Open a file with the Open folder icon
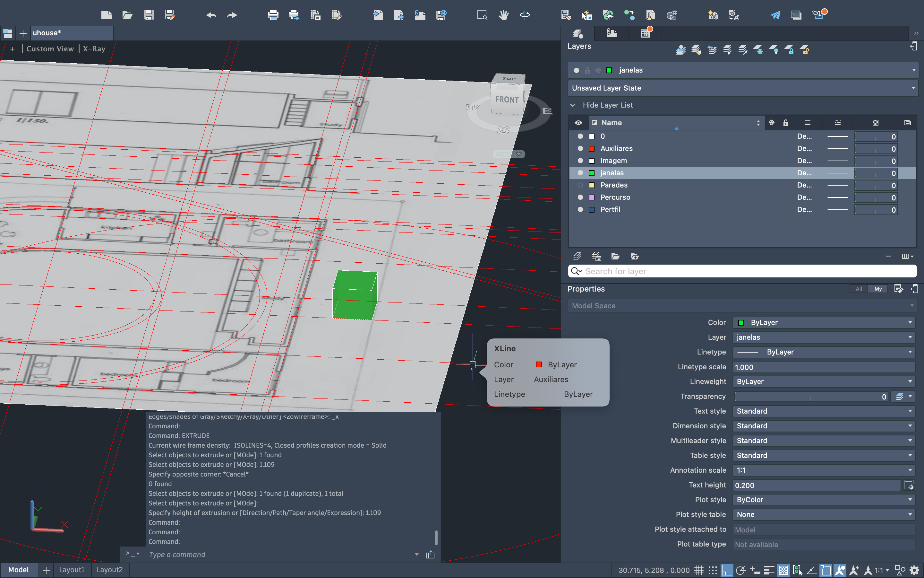 click(x=127, y=15)
